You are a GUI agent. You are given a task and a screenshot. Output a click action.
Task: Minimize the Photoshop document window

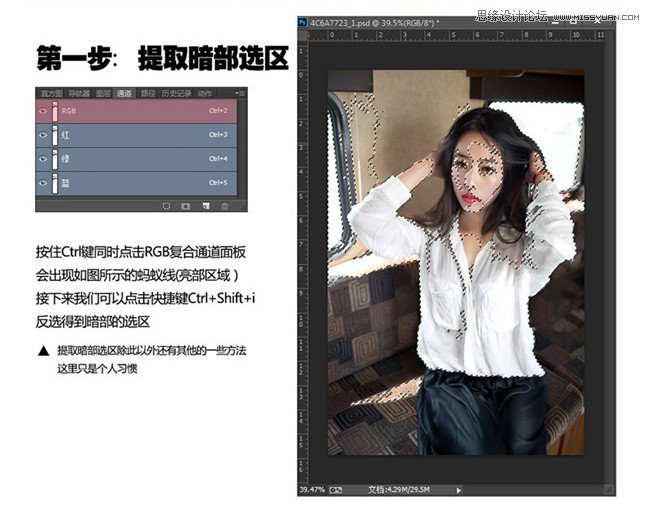click(555, 22)
